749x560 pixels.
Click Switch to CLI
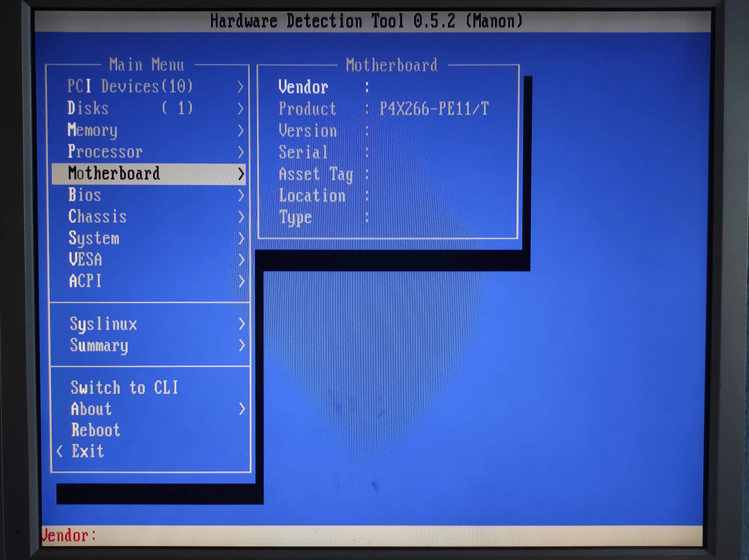124,387
